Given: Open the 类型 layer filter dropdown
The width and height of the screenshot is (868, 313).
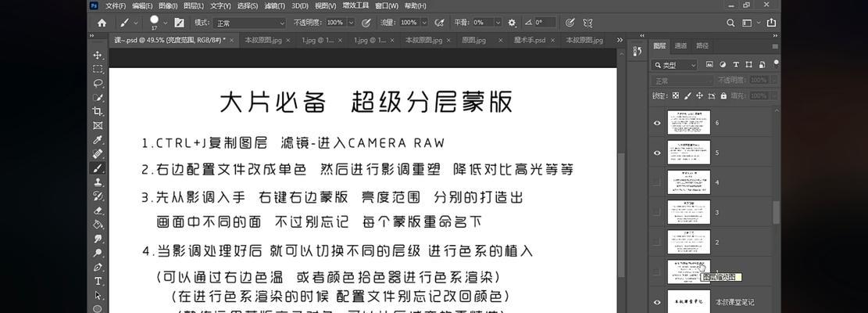Looking at the screenshot, I should (675, 65).
